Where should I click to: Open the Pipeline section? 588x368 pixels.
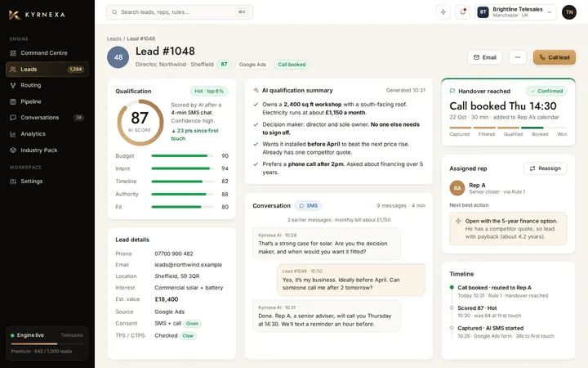pos(47,101)
